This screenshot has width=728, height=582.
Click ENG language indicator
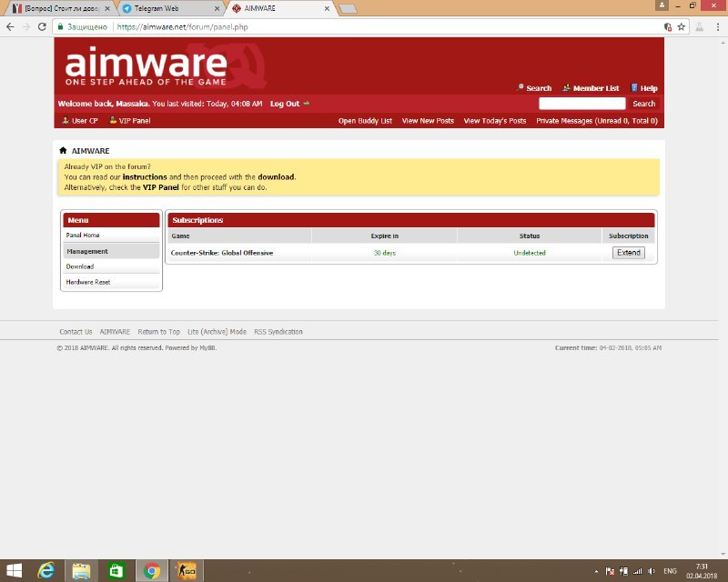point(670,571)
